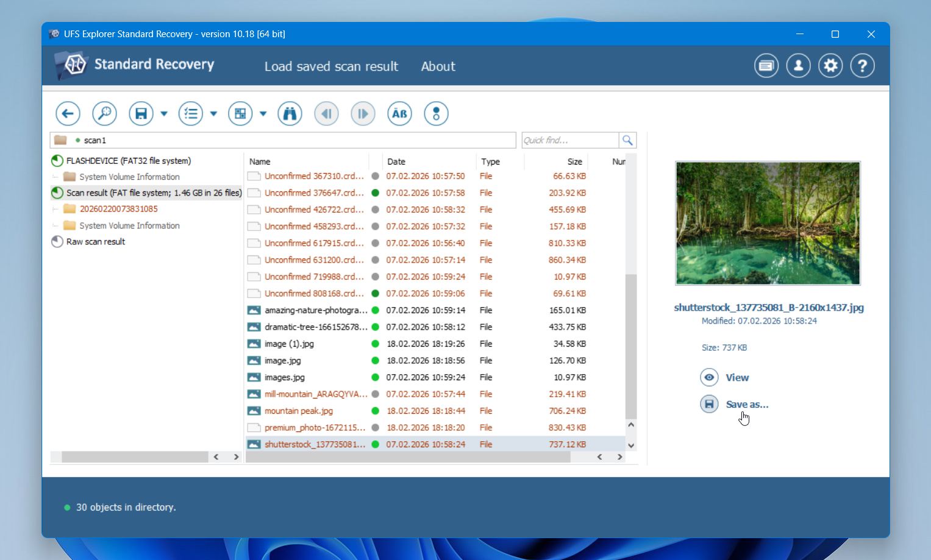Click the list view options icon
Image resolution: width=931 pixels, height=560 pixels.
pyautogui.click(x=191, y=113)
